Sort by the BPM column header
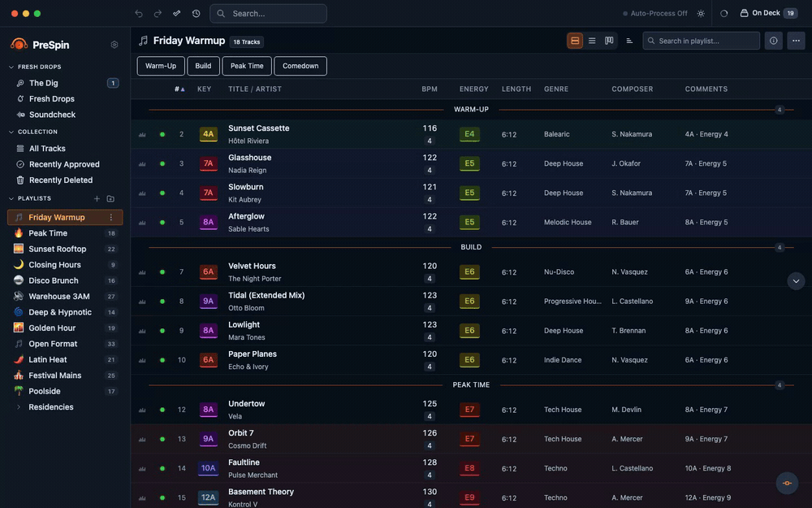 pyautogui.click(x=430, y=89)
